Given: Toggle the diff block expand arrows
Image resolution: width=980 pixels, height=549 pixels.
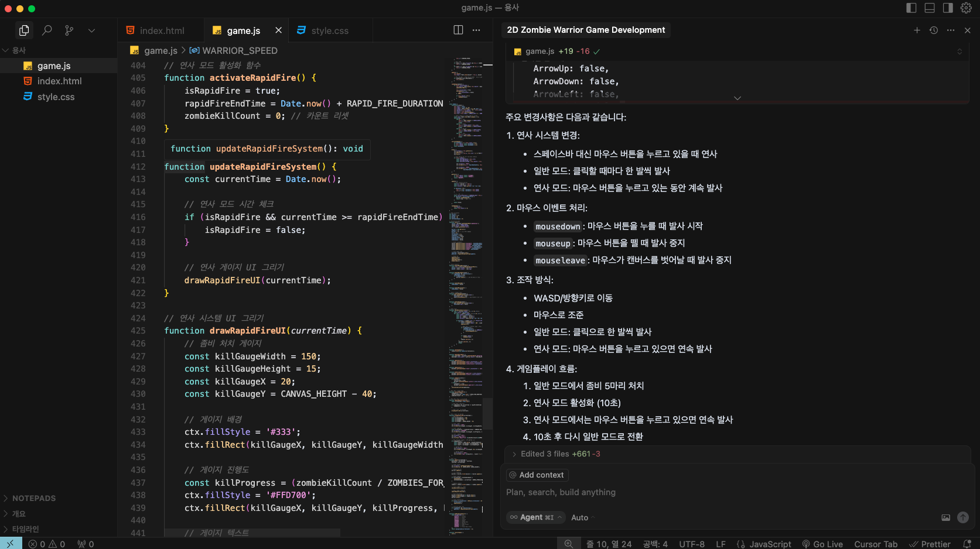Looking at the screenshot, I should click(959, 52).
